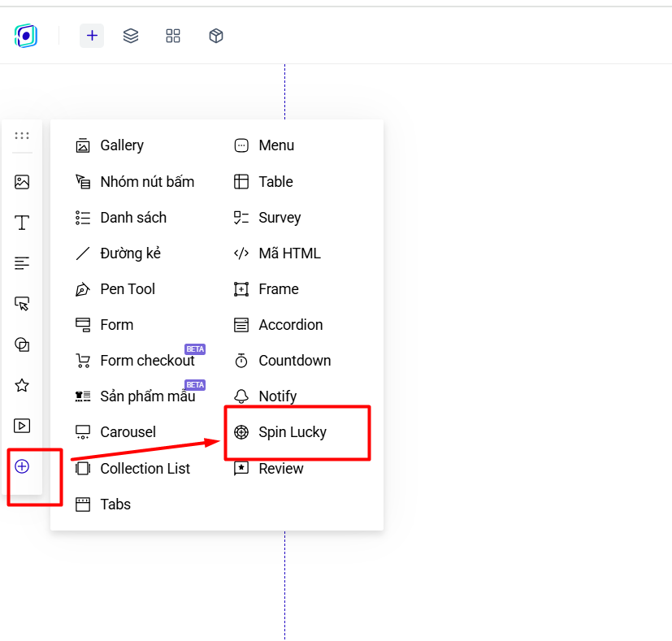Open the grid sections icon

(x=173, y=36)
